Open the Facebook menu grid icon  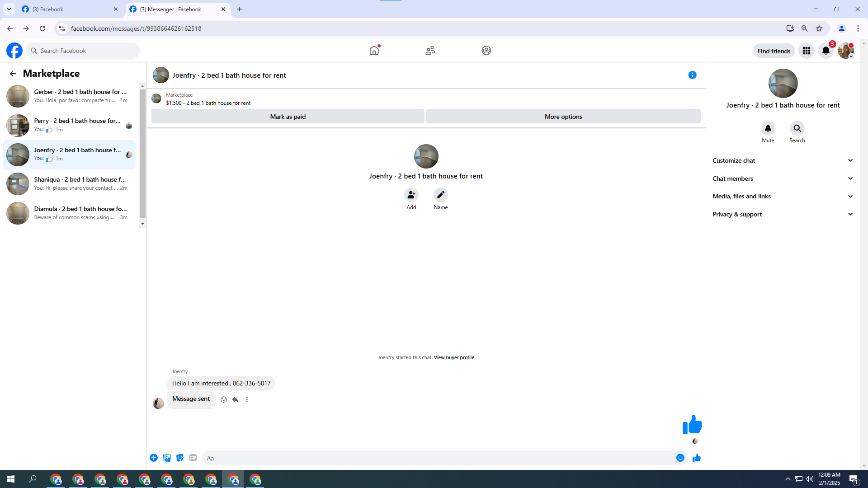coord(807,51)
